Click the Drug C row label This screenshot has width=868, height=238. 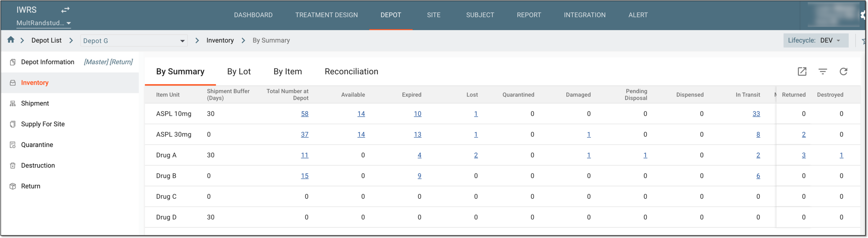[x=166, y=197]
